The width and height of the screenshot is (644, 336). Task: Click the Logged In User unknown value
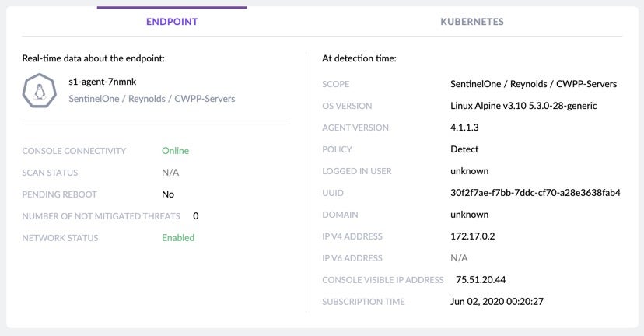pos(469,171)
